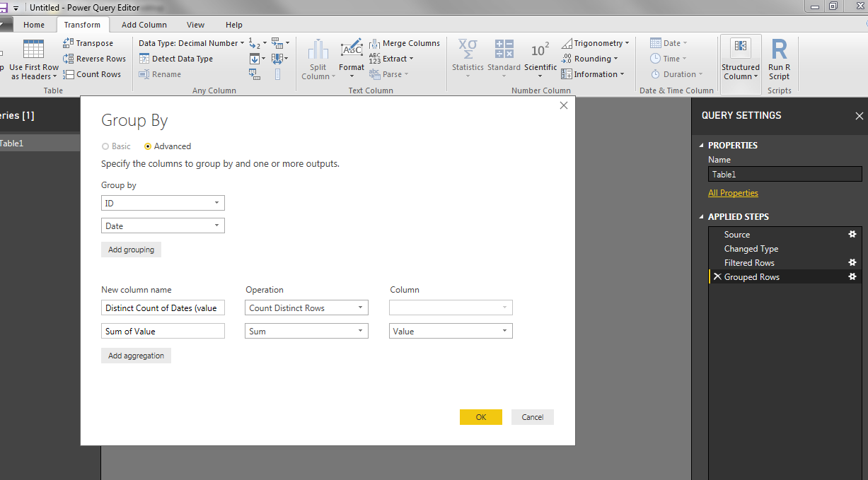This screenshot has height=480, width=868.
Task: Click the Transpose table icon
Action: pos(69,43)
